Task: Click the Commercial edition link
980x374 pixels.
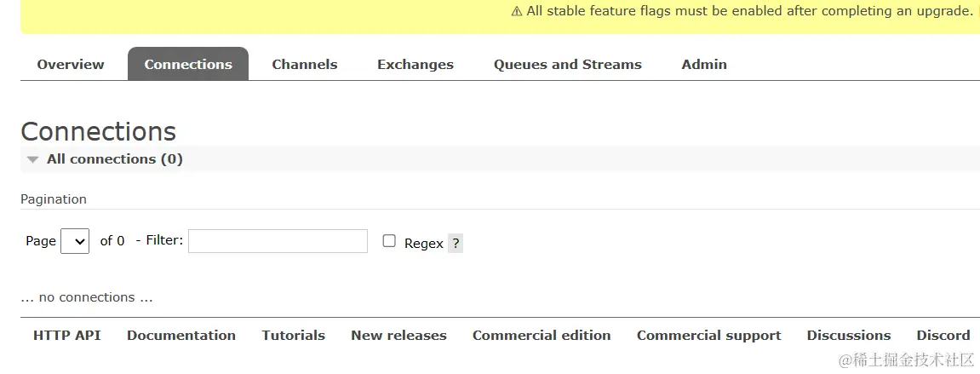Action: coord(542,336)
